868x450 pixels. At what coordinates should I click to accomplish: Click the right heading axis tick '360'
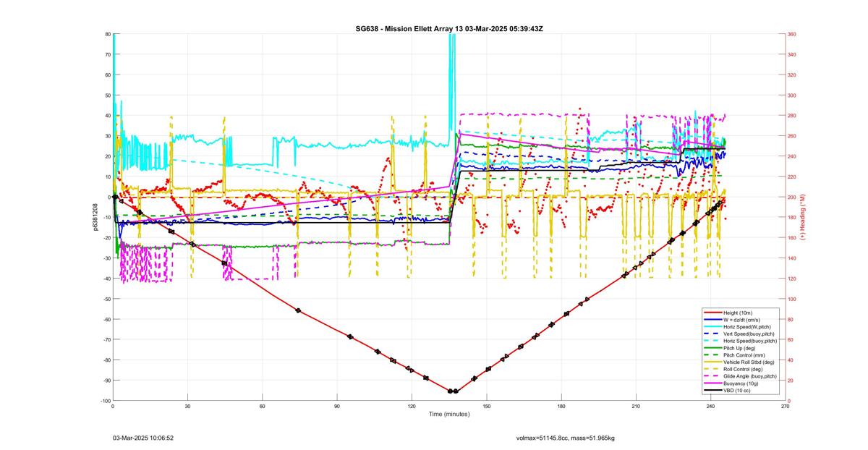tap(791, 34)
